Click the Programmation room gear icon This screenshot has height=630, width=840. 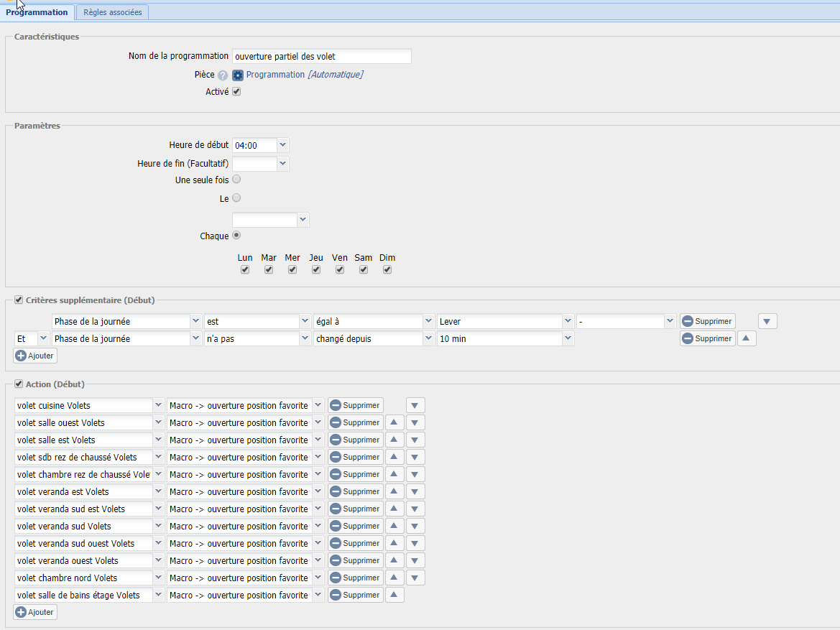click(x=238, y=75)
